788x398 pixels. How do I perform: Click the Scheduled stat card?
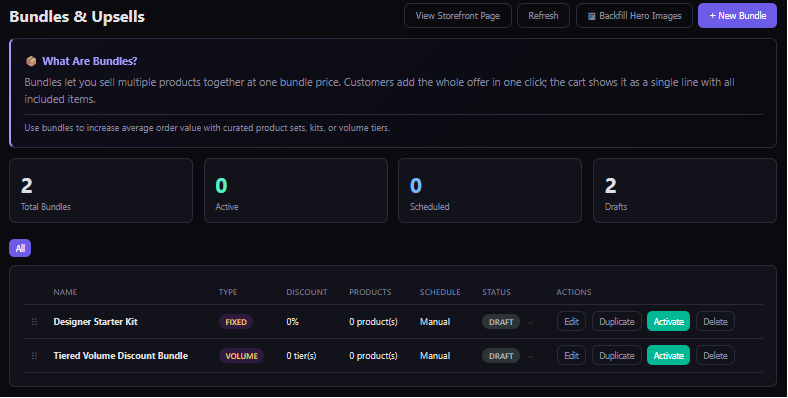pyautogui.click(x=490, y=190)
